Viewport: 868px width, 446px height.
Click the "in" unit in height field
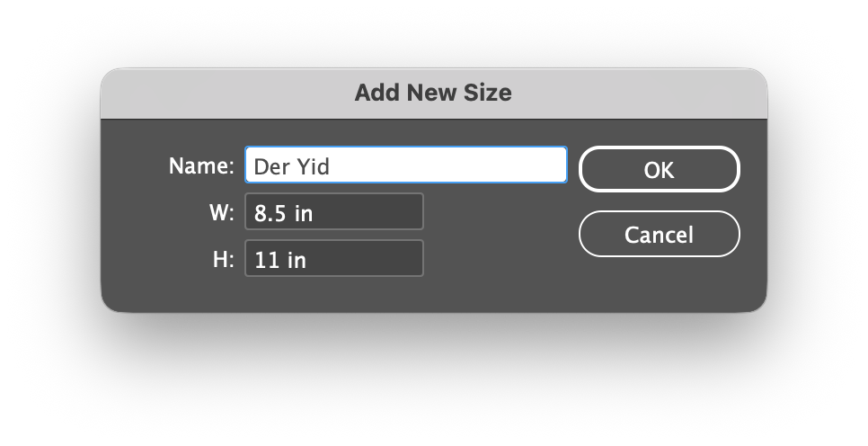(x=297, y=260)
